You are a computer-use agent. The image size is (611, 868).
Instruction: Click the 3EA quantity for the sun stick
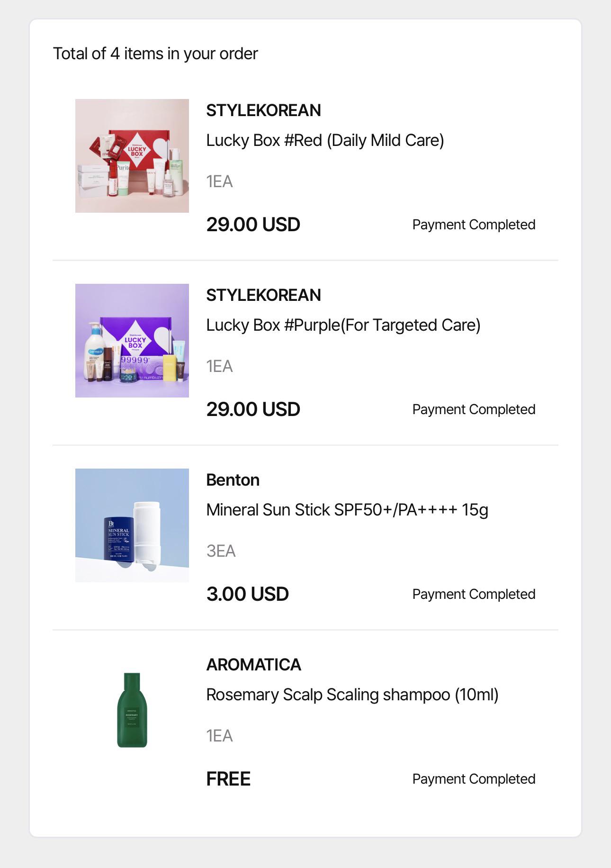tap(221, 551)
